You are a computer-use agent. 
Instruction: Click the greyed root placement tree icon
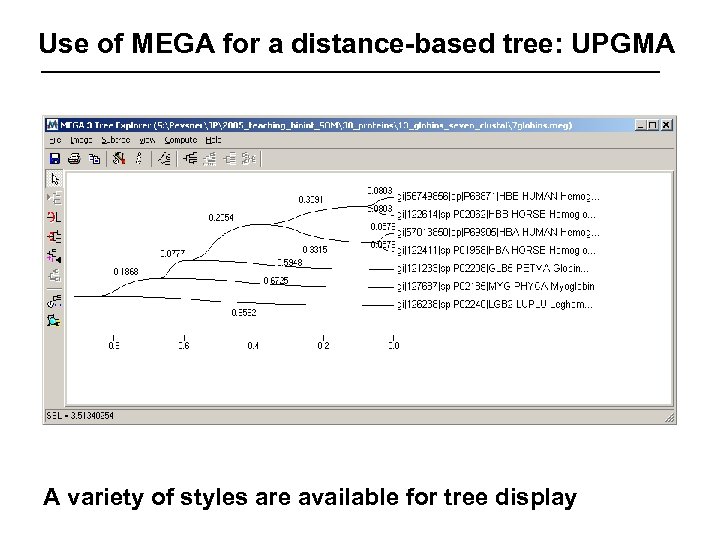pyautogui.click(x=54, y=198)
